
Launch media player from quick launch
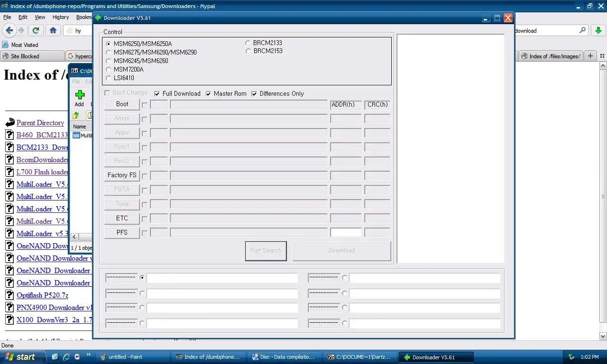point(77,357)
